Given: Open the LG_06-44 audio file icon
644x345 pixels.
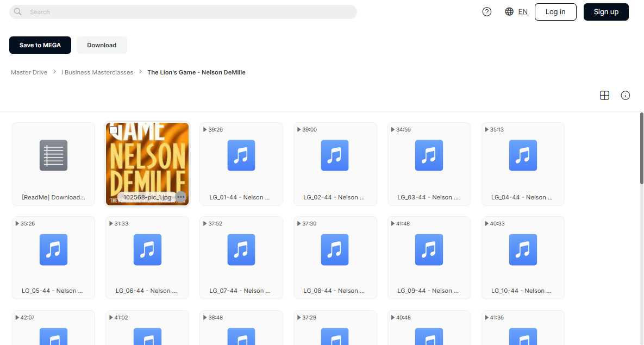Looking at the screenshot, I should (147, 250).
